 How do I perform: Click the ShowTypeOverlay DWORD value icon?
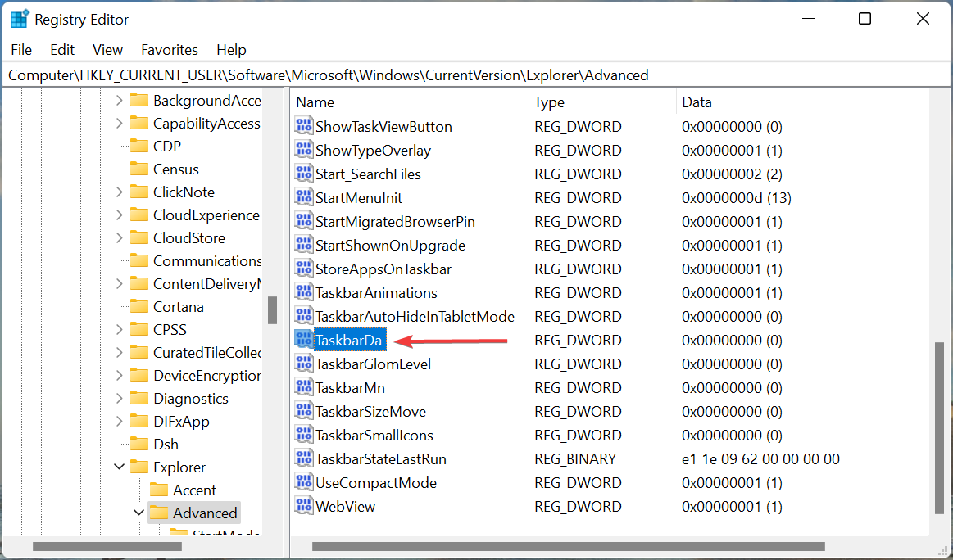(x=303, y=149)
